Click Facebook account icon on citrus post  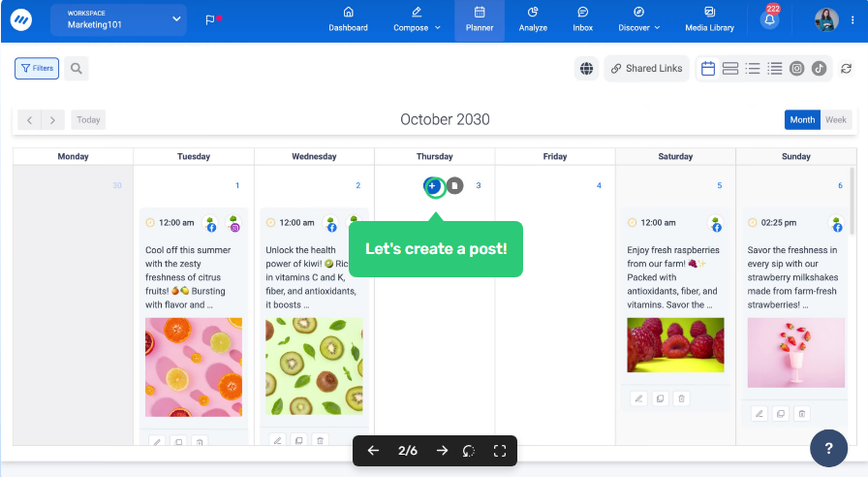tap(211, 224)
